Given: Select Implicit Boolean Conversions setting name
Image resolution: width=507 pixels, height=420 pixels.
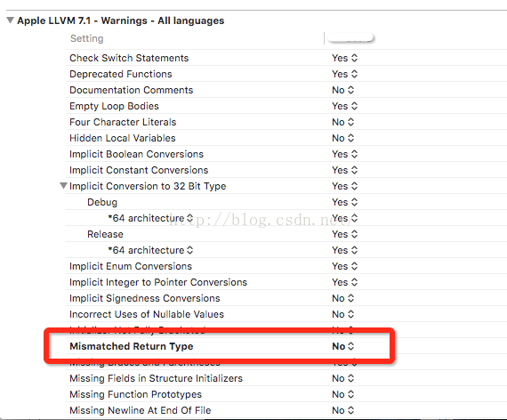Looking at the screenshot, I should pos(136,154).
